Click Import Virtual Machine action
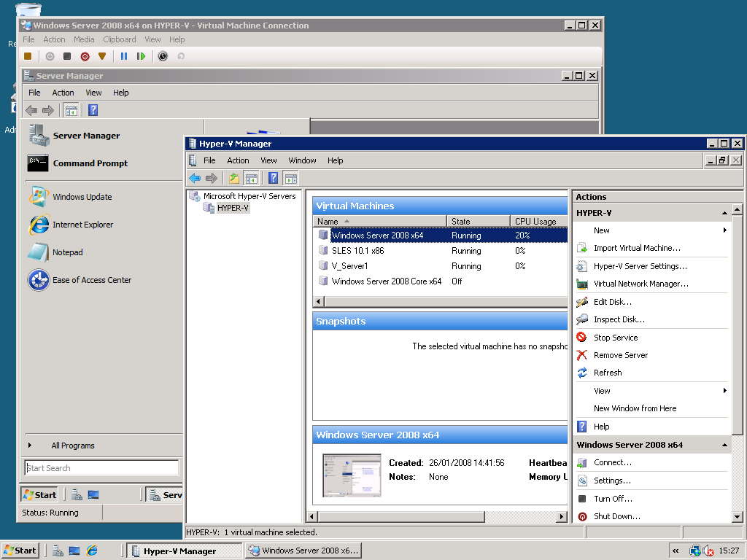Screen dimensions: 747x560 pyautogui.click(x=636, y=248)
